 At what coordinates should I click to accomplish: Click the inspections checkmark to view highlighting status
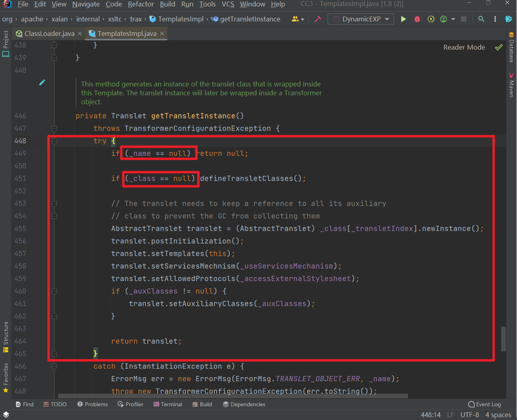[x=498, y=47]
